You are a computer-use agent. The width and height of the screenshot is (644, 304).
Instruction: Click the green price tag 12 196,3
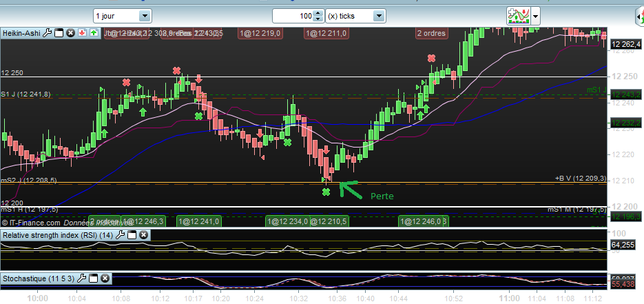point(625,216)
